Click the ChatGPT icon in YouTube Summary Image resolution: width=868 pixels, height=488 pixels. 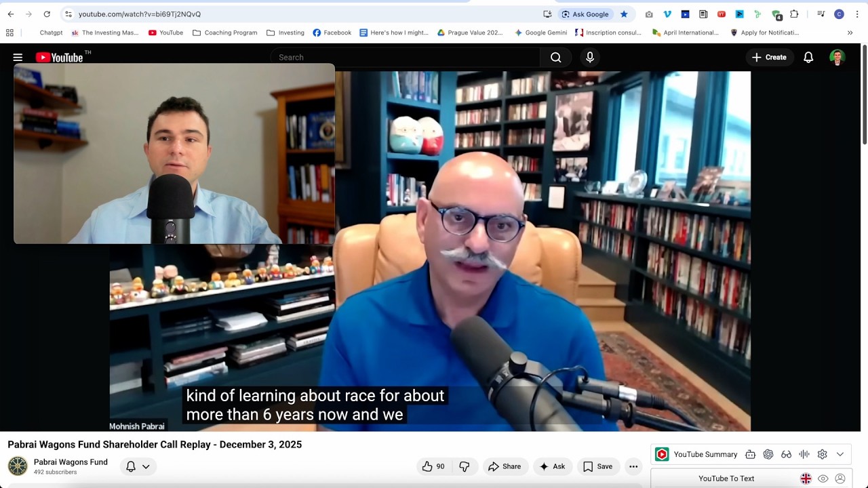point(768,454)
